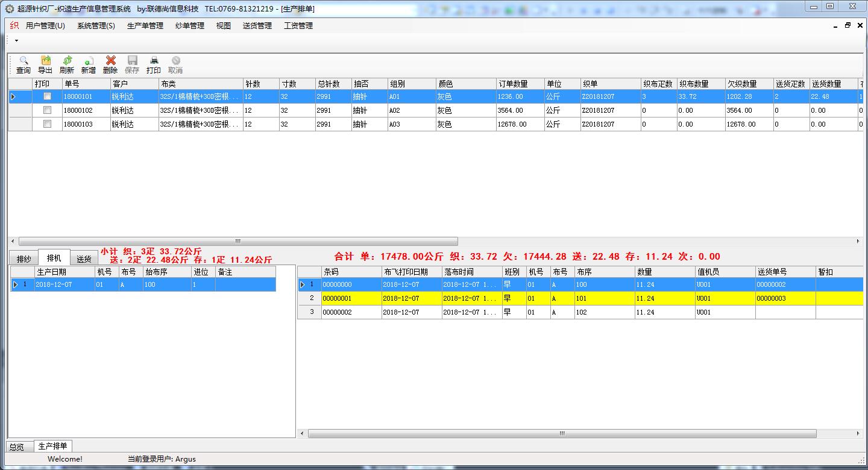Click the 始布序 column header
The image size is (868, 470).
click(x=167, y=272)
